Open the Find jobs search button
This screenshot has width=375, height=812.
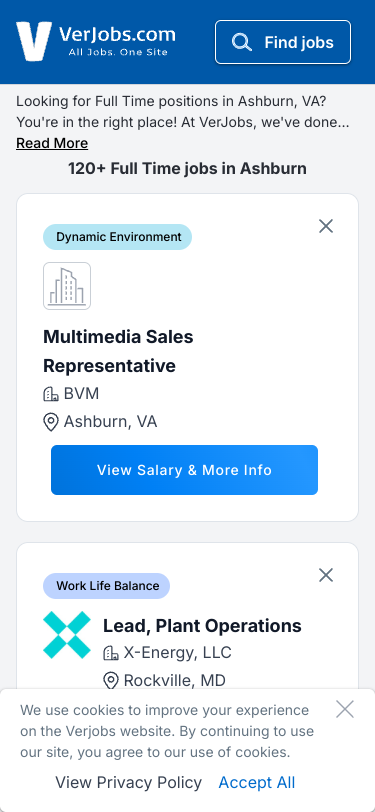(283, 42)
